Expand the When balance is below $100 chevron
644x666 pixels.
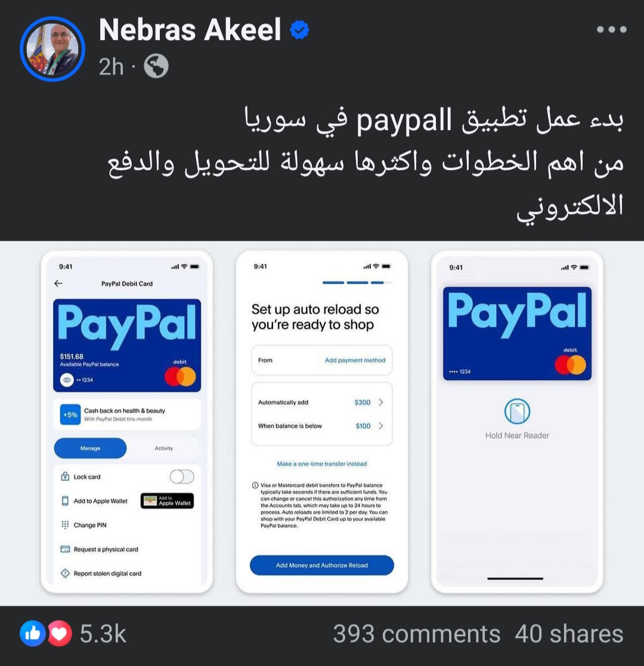point(381,426)
